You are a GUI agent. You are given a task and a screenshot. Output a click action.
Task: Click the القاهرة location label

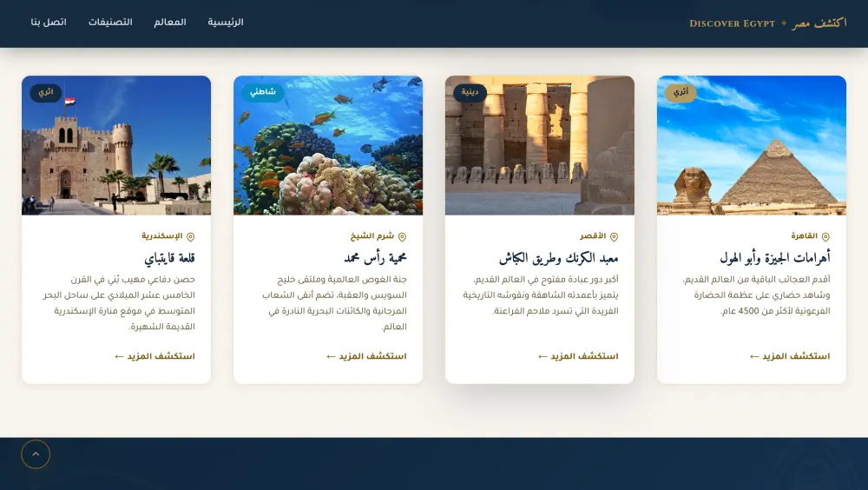(804, 236)
